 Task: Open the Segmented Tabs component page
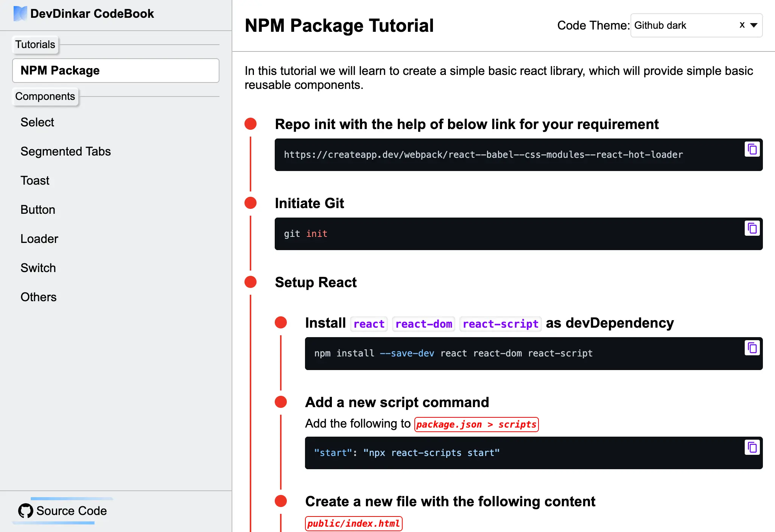pyautogui.click(x=65, y=151)
